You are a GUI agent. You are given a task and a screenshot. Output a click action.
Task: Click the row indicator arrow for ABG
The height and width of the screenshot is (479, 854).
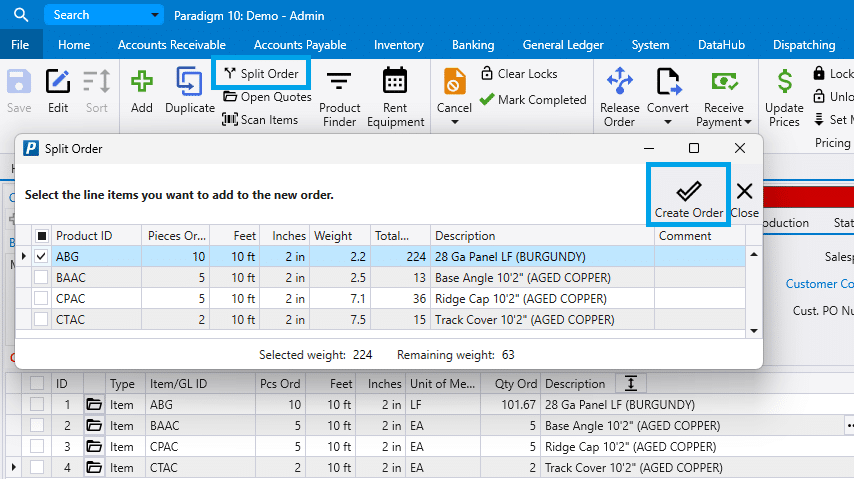23,256
